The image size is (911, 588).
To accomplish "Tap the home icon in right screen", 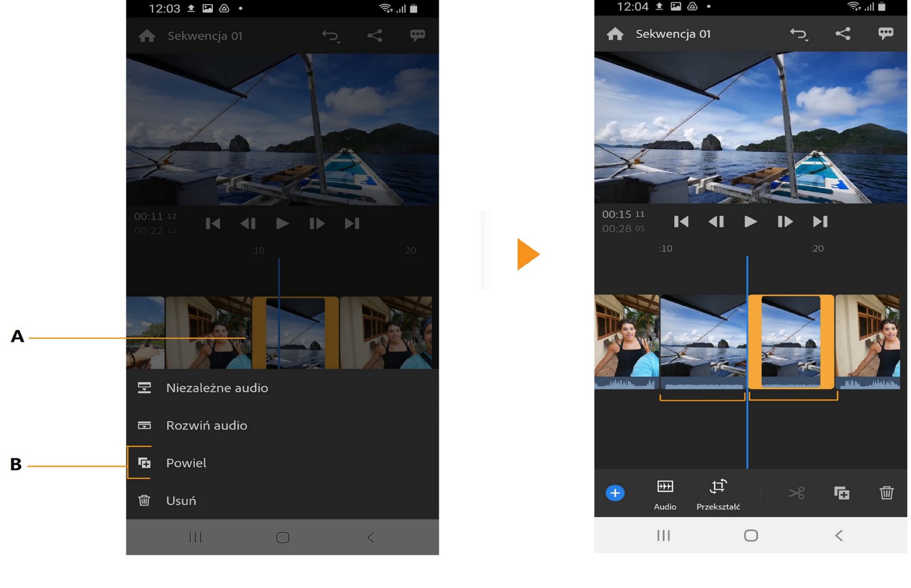I will (615, 34).
